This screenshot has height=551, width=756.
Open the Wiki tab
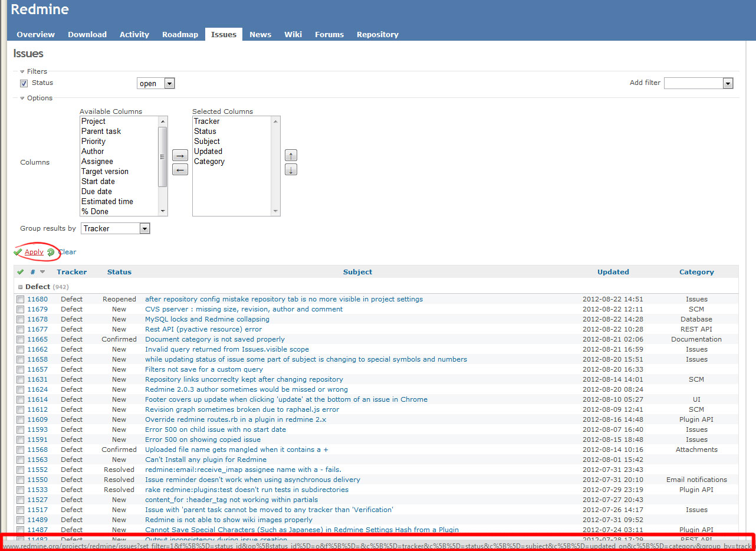click(x=293, y=34)
